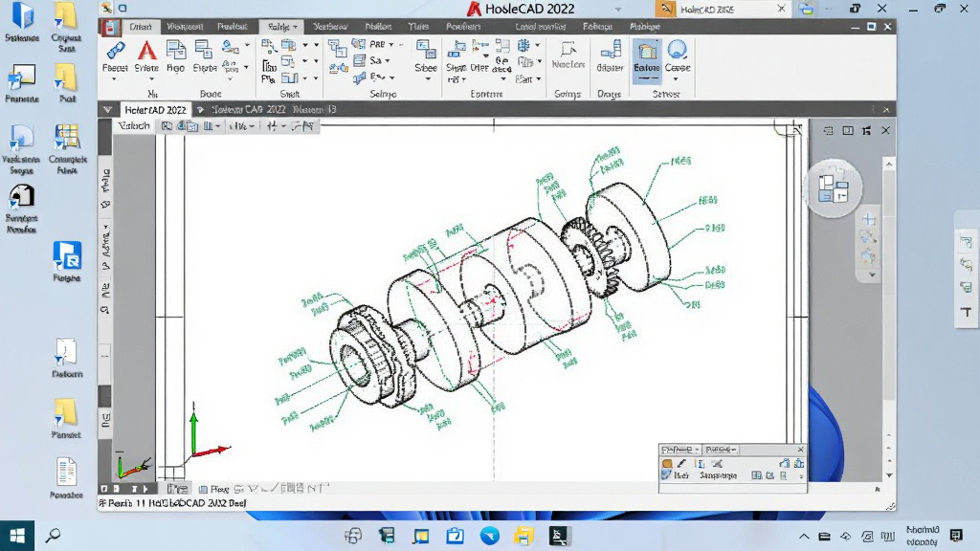This screenshot has width=980, height=551.
Task: Open Windows Start menu
Action: (x=17, y=536)
